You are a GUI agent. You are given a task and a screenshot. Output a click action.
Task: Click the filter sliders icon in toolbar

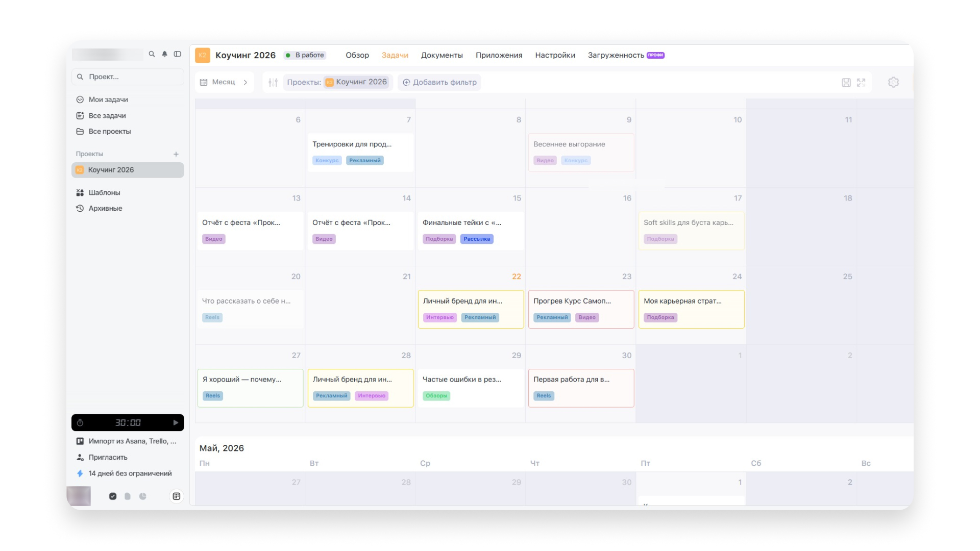coord(273,82)
